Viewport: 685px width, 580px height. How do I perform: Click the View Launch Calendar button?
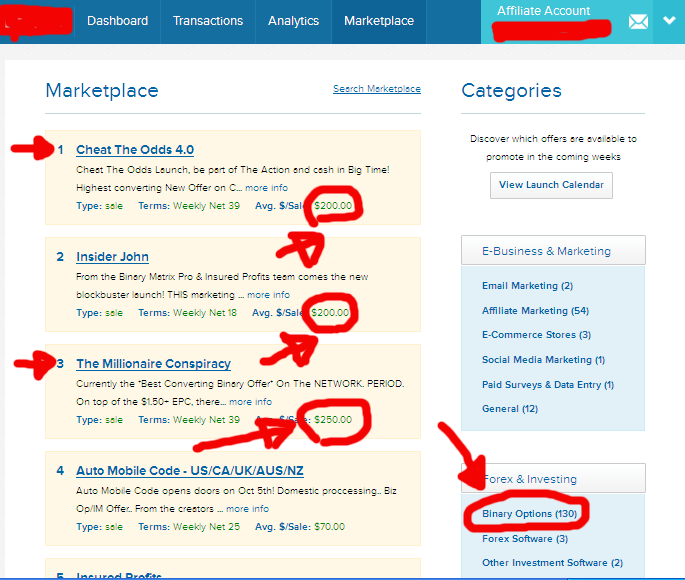[x=551, y=185]
